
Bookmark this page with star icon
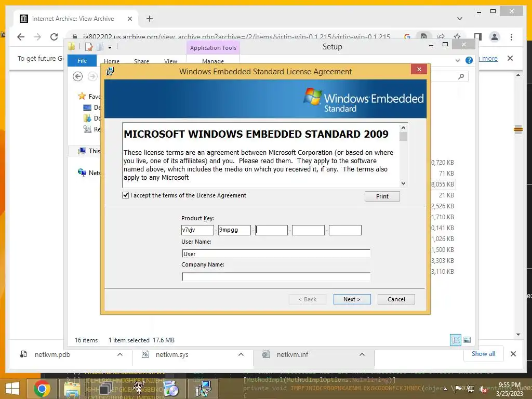(x=457, y=37)
